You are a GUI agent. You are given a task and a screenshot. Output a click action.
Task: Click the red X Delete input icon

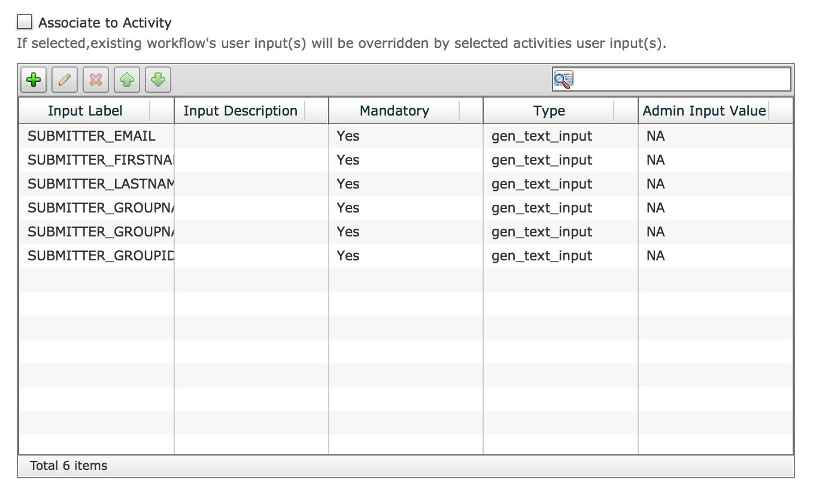96,80
